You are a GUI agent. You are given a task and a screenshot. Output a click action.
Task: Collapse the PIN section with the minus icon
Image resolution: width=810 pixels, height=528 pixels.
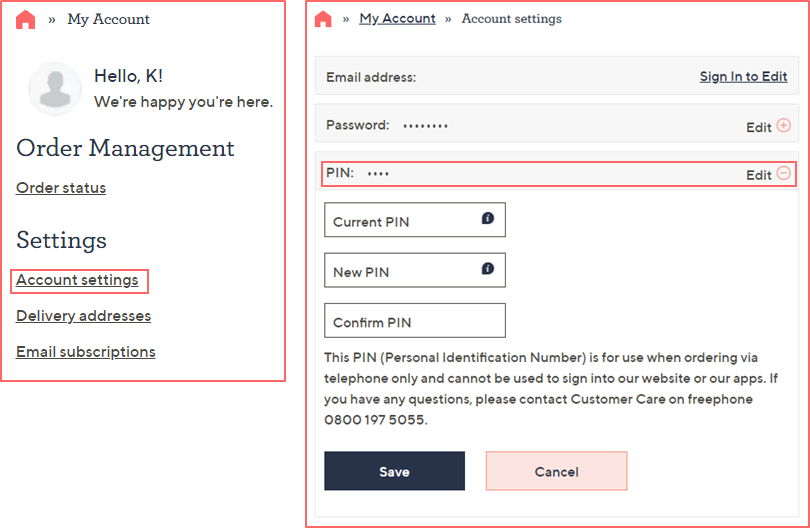(784, 173)
